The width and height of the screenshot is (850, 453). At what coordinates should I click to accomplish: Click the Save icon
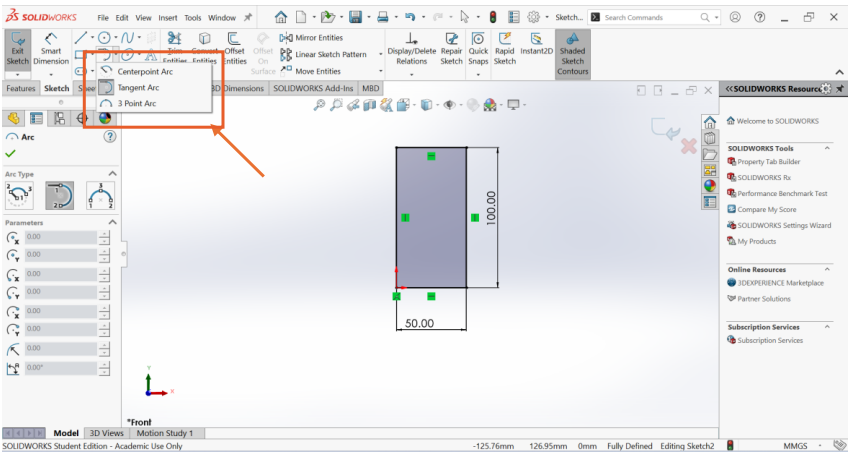click(356, 17)
